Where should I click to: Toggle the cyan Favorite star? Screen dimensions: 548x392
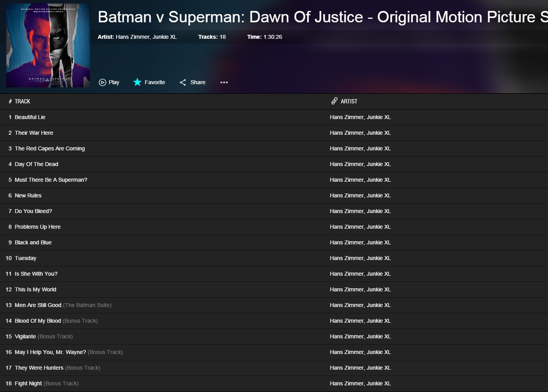click(137, 82)
